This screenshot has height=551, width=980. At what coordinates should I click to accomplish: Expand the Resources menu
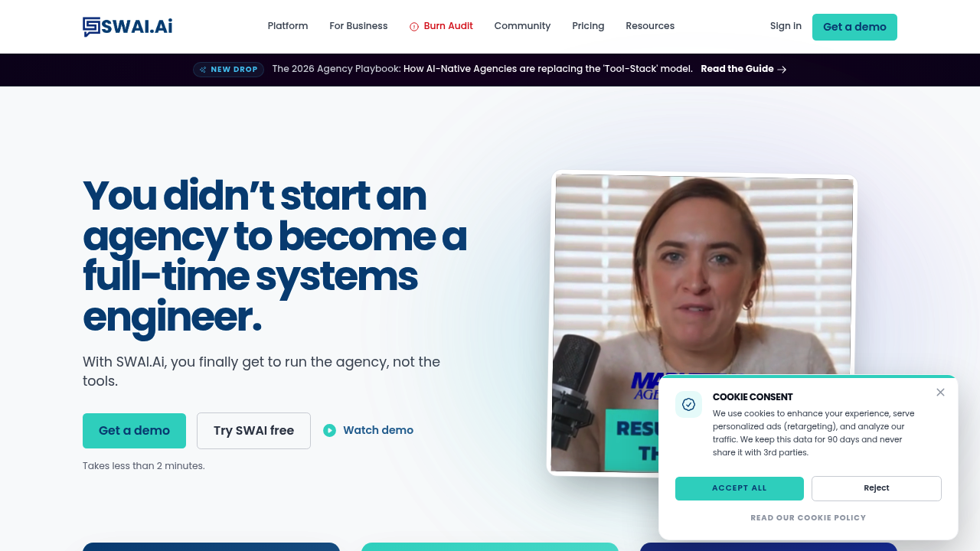click(650, 26)
